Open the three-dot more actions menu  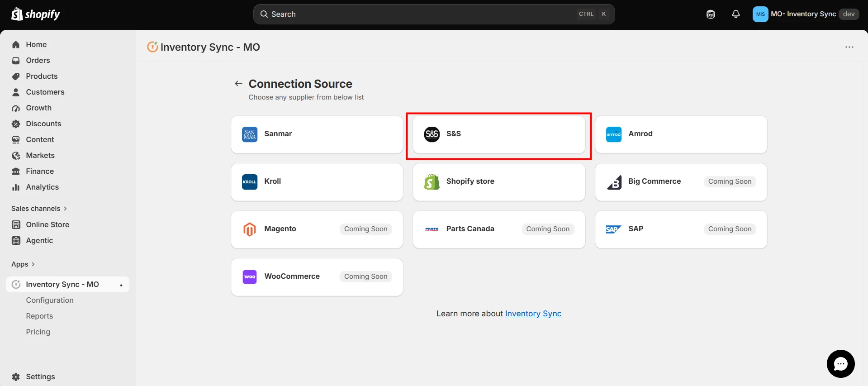(849, 47)
